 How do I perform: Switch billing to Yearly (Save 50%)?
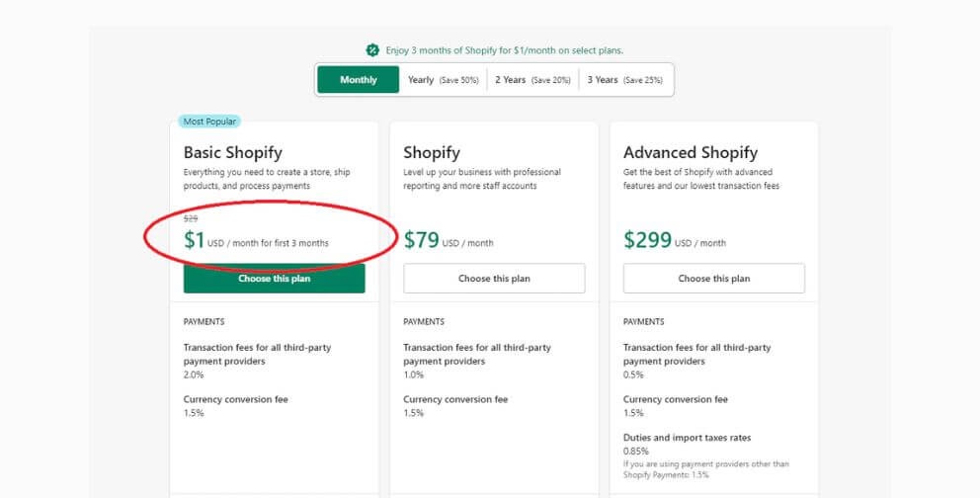[x=444, y=80]
